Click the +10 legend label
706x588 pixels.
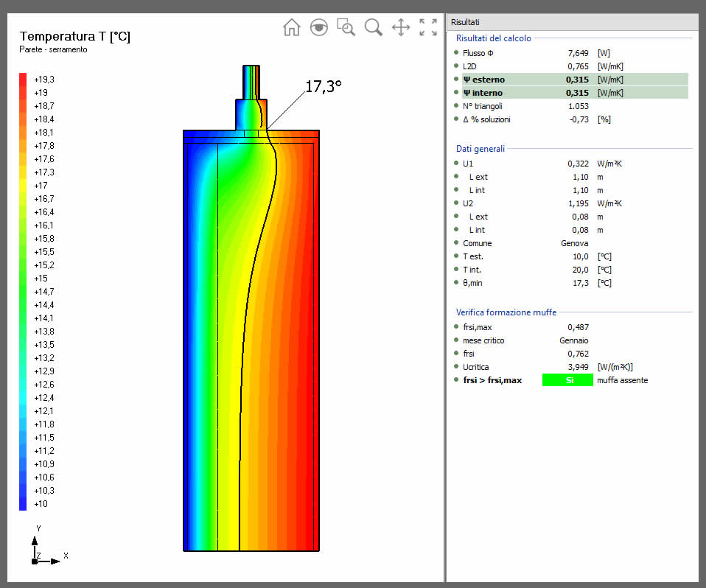pyautogui.click(x=41, y=504)
